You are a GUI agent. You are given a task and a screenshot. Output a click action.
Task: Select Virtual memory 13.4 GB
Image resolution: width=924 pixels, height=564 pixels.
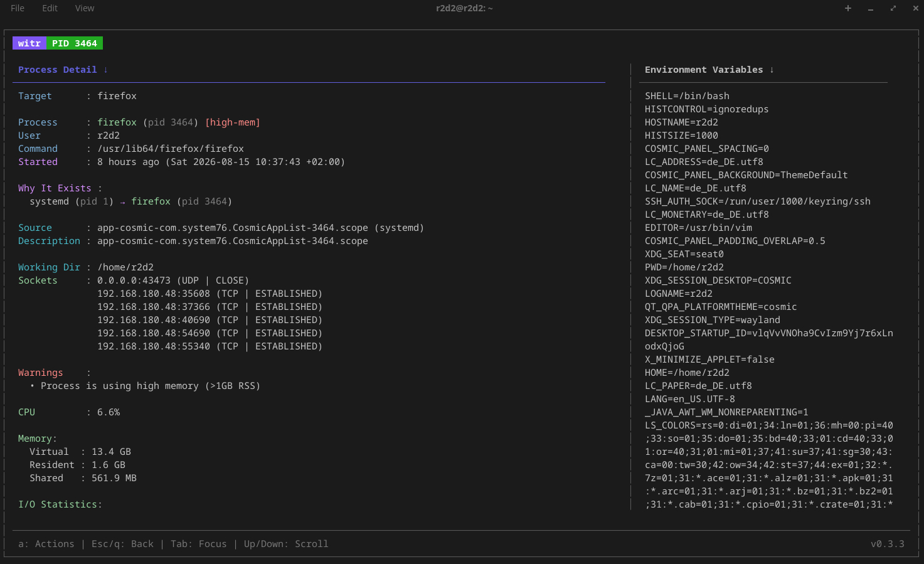coord(111,452)
